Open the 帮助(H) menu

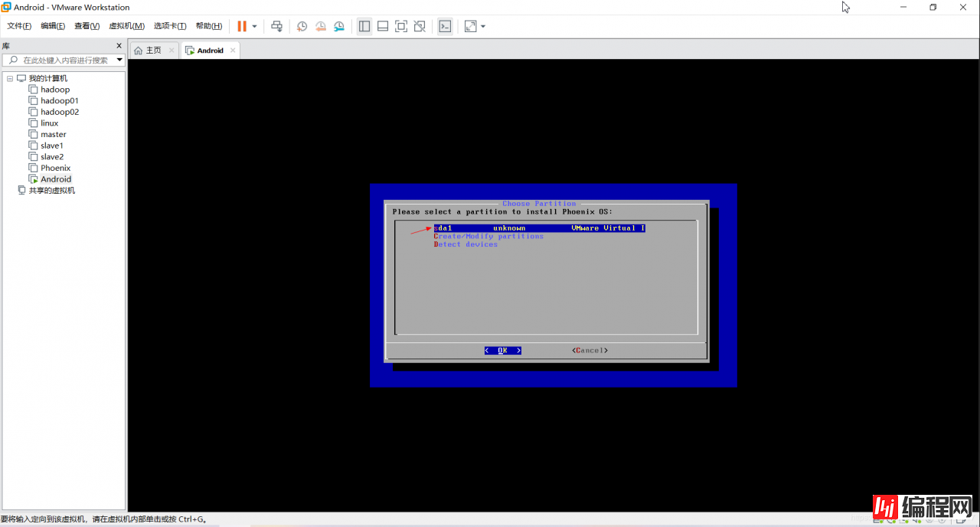tap(209, 26)
